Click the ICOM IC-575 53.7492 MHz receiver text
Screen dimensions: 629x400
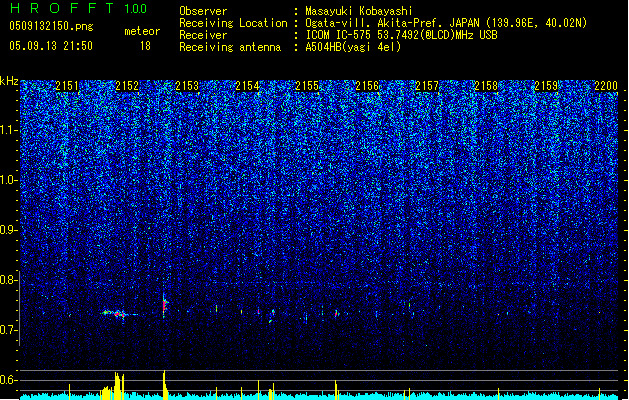tap(402, 35)
